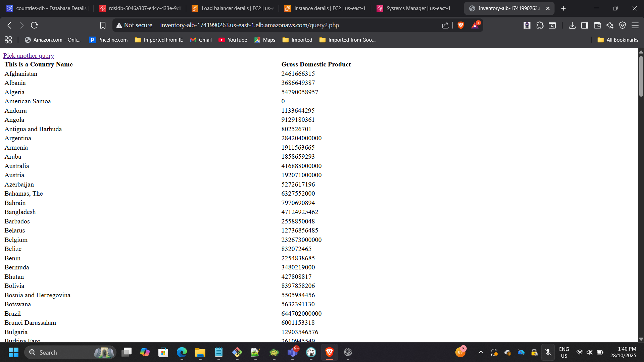This screenshot has height=362, width=644.
Task: Open the Extensions puzzle-piece icon
Action: (x=540, y=25)
